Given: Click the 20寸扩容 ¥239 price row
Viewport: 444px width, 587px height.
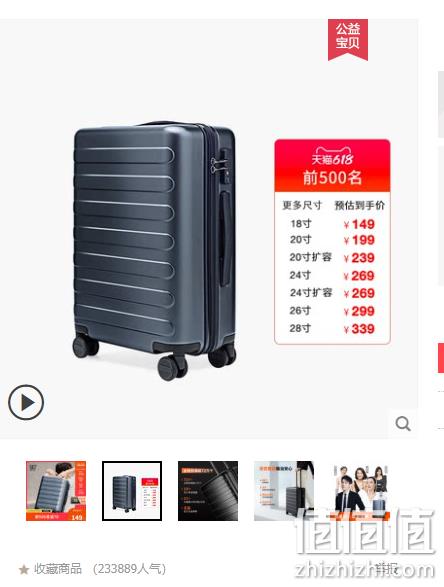Looking at the screenshot, I should pos(332,258).
